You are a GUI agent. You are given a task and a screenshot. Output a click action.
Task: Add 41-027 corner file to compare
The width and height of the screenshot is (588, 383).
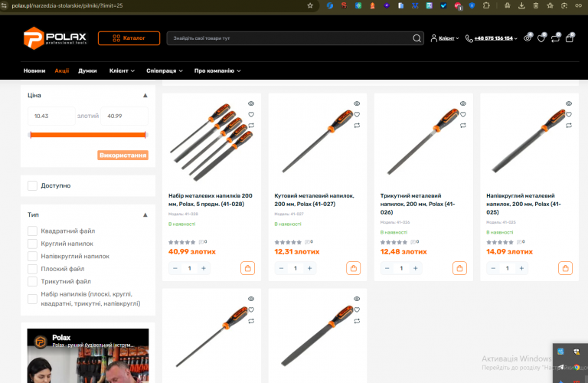click(x=357, y=126)
